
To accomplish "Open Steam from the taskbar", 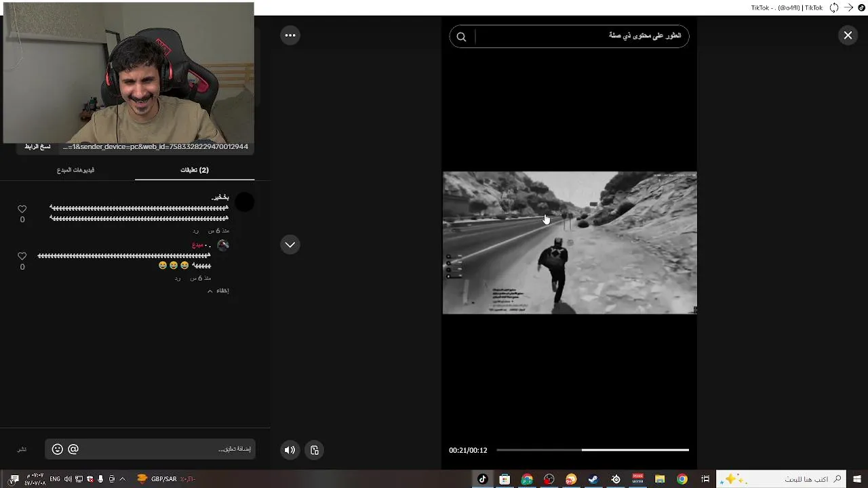I will point(593,479).
